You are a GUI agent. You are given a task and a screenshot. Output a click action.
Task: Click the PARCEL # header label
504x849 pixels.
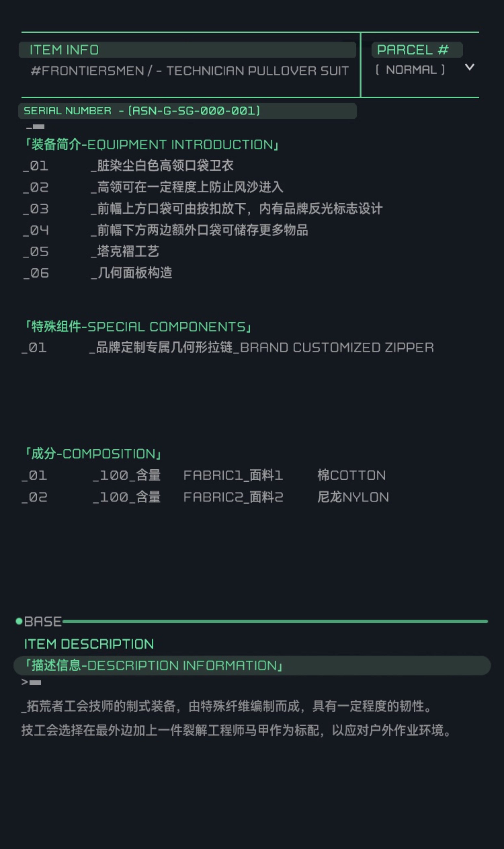pos(413,50)
